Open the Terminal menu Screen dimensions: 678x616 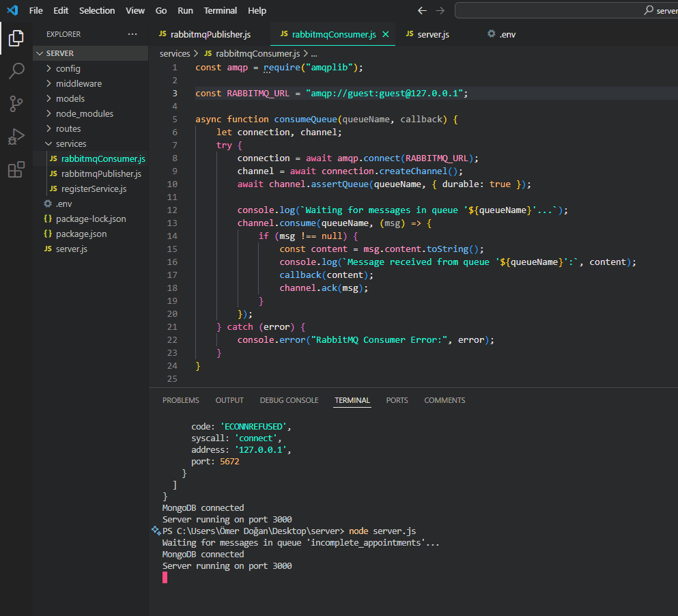click(221, 11)
